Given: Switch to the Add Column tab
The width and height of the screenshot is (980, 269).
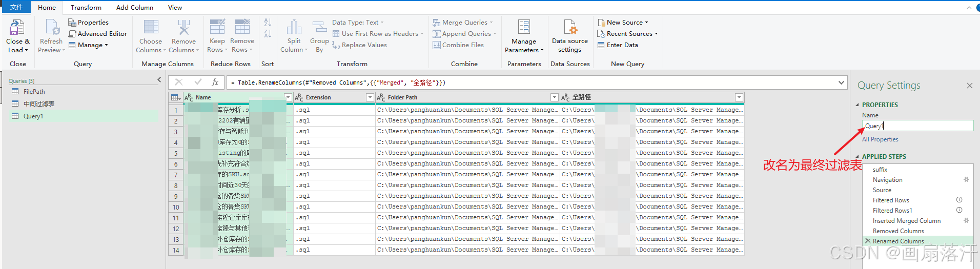Looking at the screenshot, I should click(135, 8).
